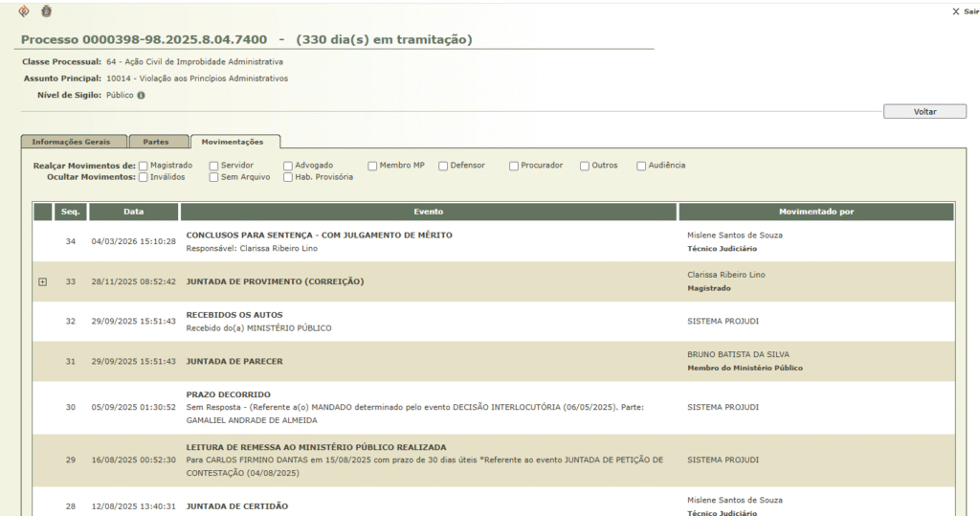Viewport: 980px width, 516px height.
Task: Expand movement 33 with the plus icon
Action: click(x=42, y=281)
